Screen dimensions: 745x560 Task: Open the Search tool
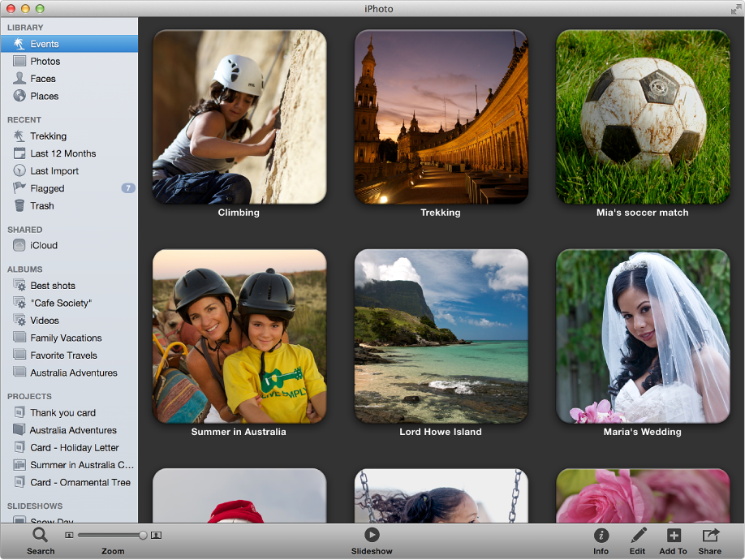40,536
